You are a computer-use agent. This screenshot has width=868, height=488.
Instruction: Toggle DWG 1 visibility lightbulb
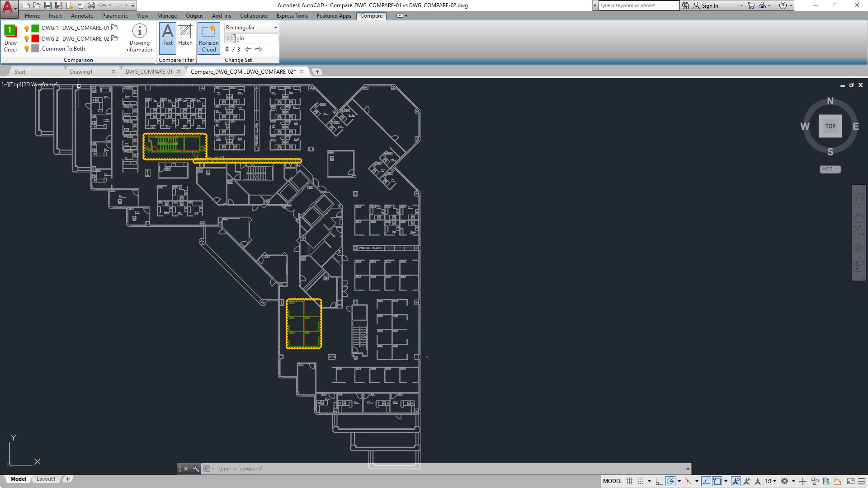point(27,28)
